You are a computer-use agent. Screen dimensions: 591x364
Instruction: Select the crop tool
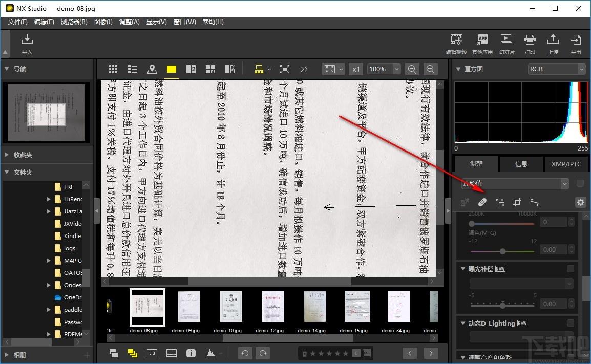(x=517, y=202)
